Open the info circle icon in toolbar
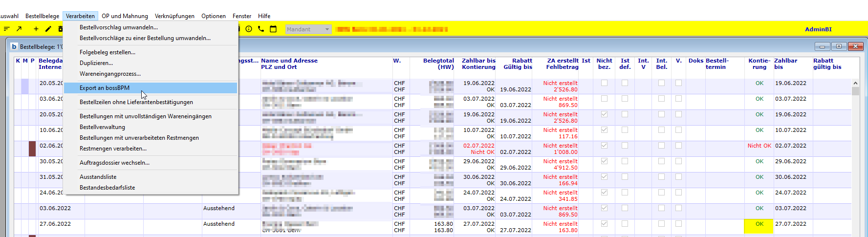Viewport: 868px width, 237px height. click(x=249, y=29)
